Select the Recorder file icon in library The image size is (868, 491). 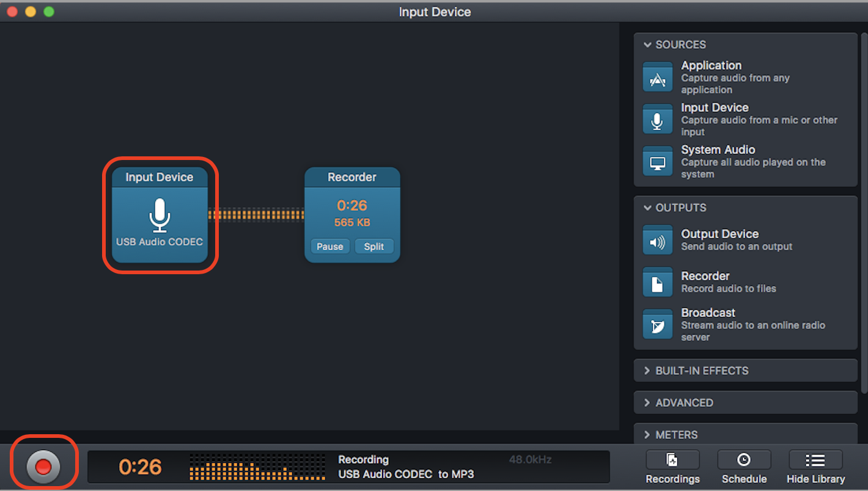pyautogui.click(x=657, y=282)
